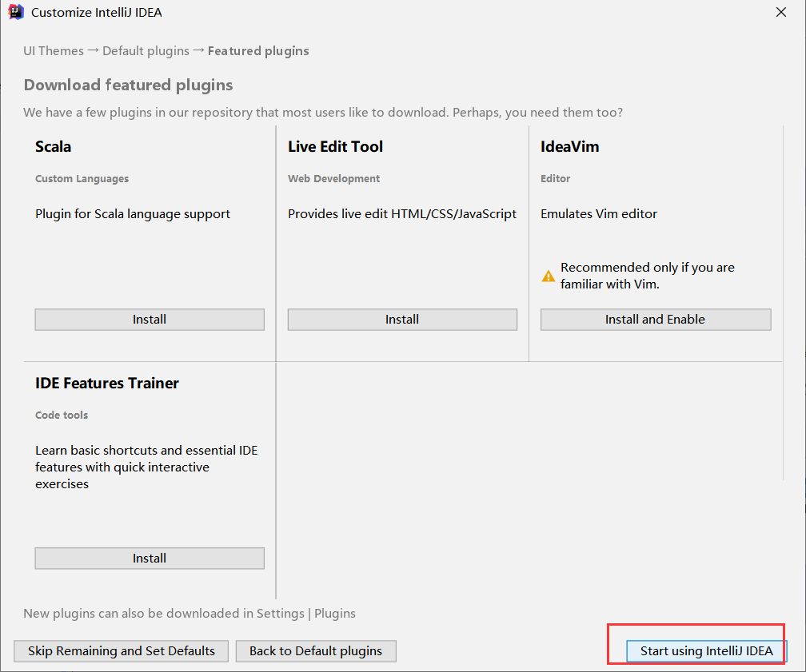Viewport: 806px width, 672px height.
Task: Click the IdeaVim plugin title
Action: coord(569,146)
